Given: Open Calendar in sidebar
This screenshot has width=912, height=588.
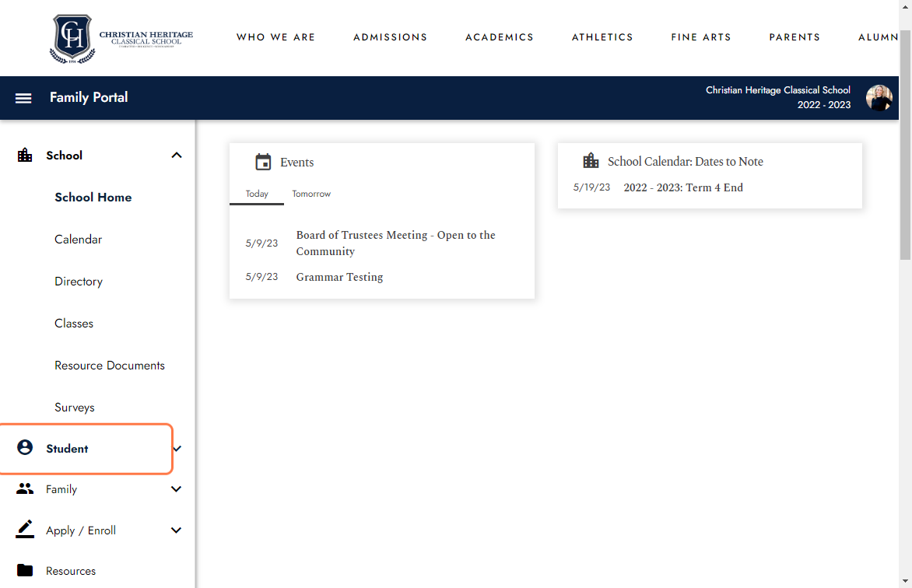Looking at the screenshot, I should coord(78,239).
